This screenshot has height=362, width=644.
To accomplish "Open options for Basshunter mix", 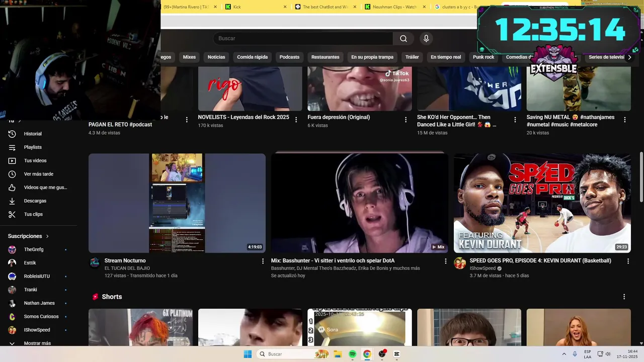I will tap(445, 261).
